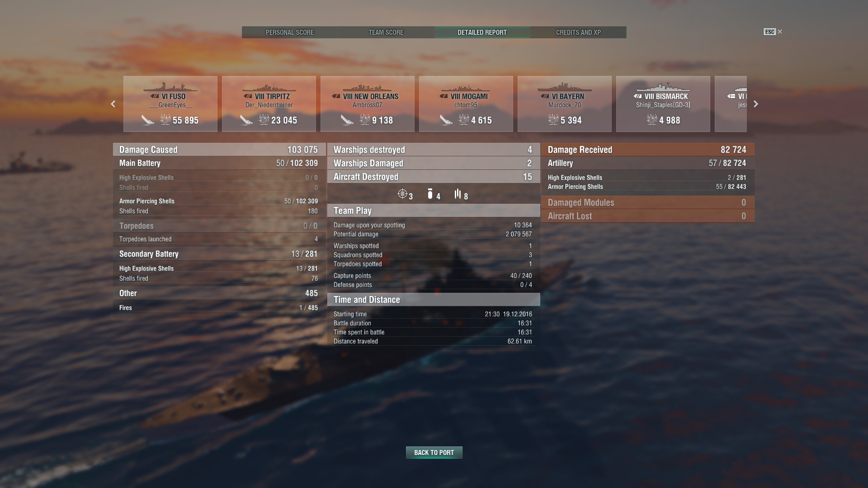Click the Bismarck ship silhouette icon
This screenshot has width=868, height=488.
click(x=663, y=87)
